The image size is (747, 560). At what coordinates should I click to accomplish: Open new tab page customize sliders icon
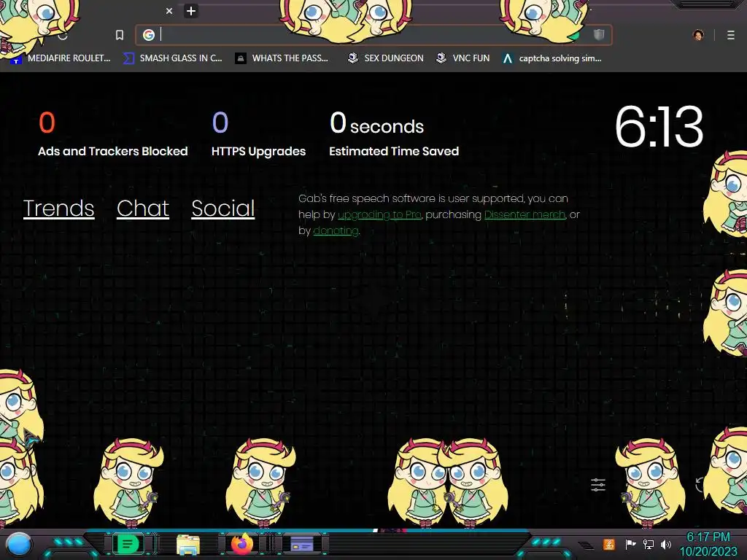pyautogui.click(x=598, y=485)
